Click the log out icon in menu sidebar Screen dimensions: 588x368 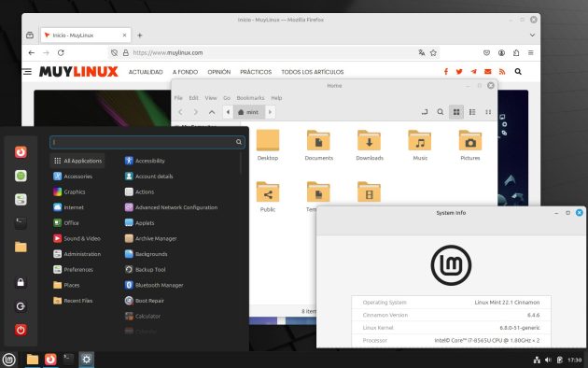click(21, 306)
